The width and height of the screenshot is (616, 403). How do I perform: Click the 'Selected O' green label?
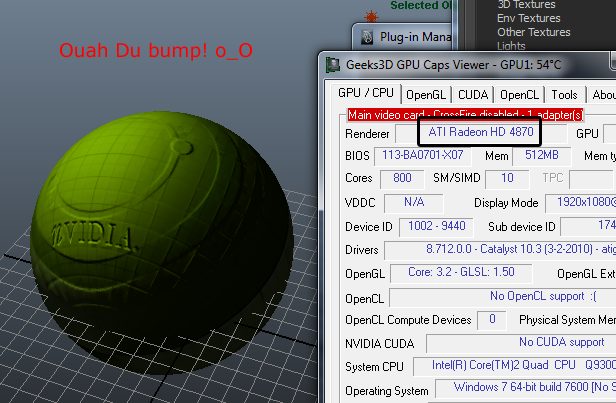tap(420, 5)
